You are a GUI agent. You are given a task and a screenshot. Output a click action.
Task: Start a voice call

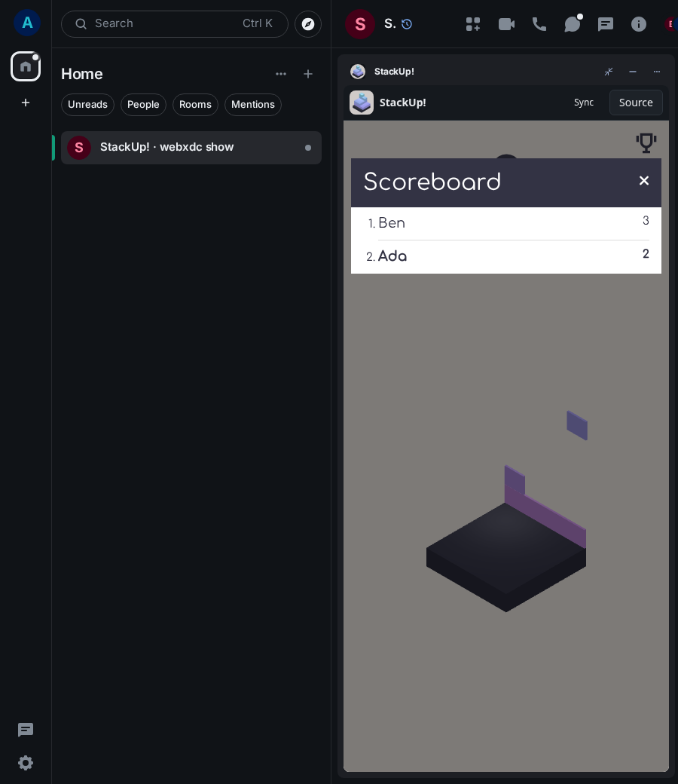point(539,24)
